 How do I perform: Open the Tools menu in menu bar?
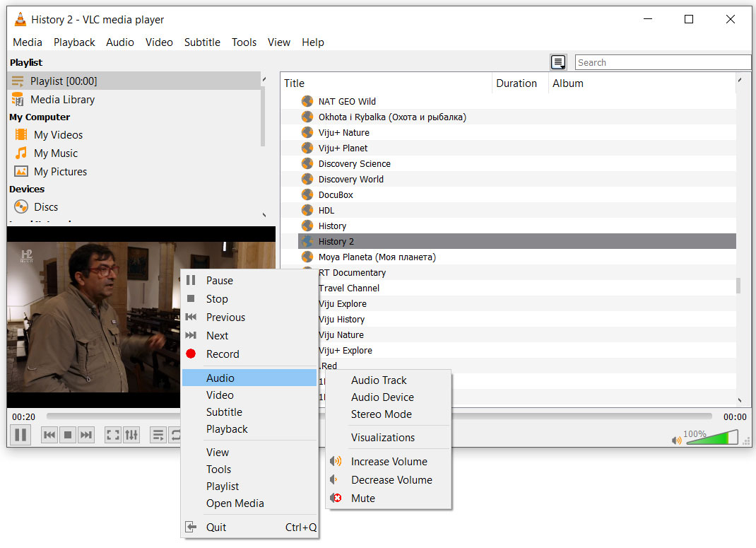(244, 42)
